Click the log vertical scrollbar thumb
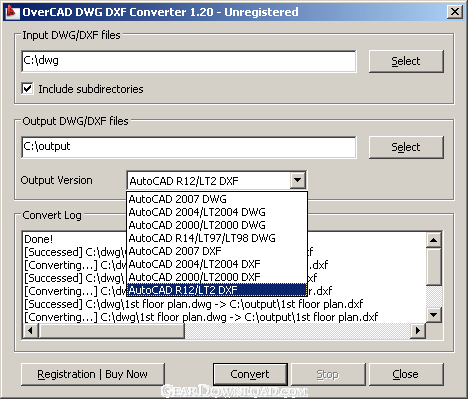 click(434, 266)
